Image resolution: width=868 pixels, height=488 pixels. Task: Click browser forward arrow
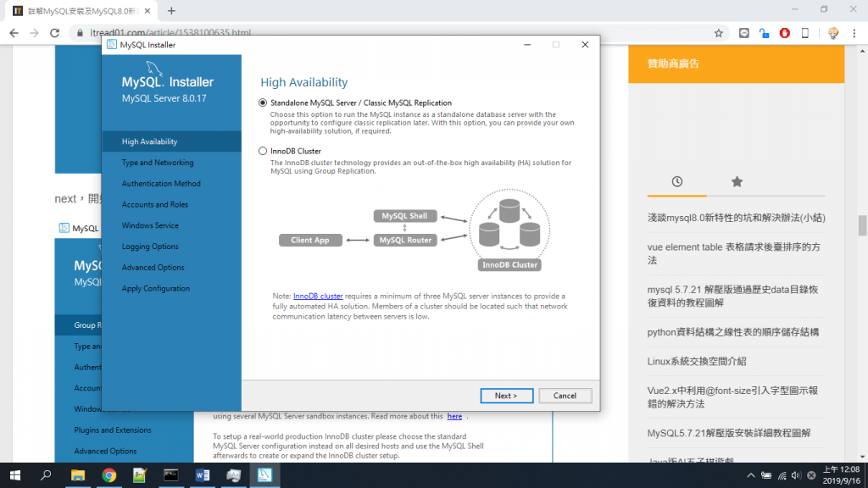coord(34,33)
